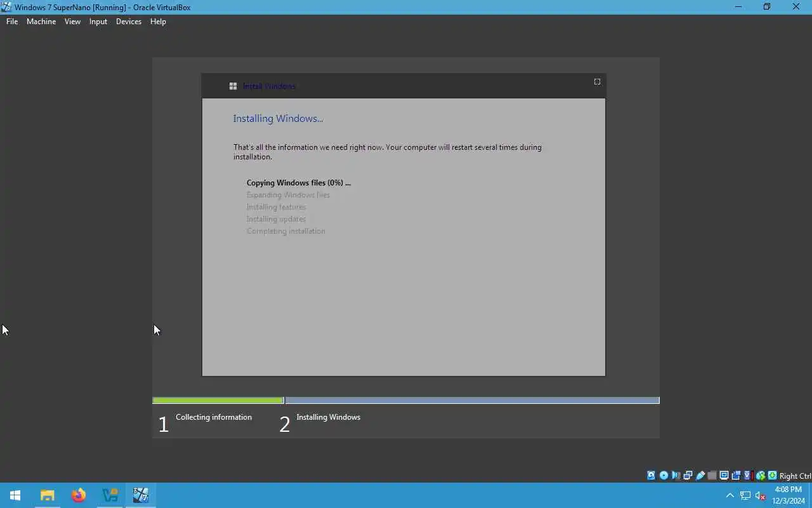Click the muted speaker tray icon
The image size is (812, 508).
[x=761, y=495]
